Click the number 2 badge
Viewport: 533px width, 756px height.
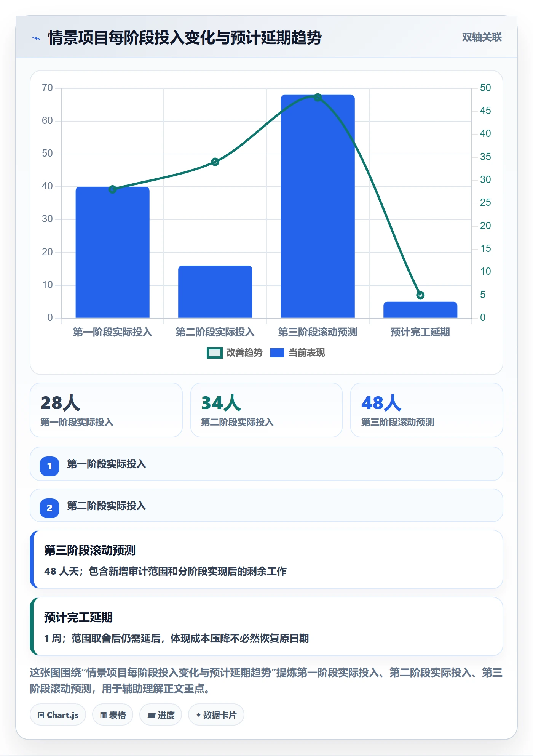[49, 508]
